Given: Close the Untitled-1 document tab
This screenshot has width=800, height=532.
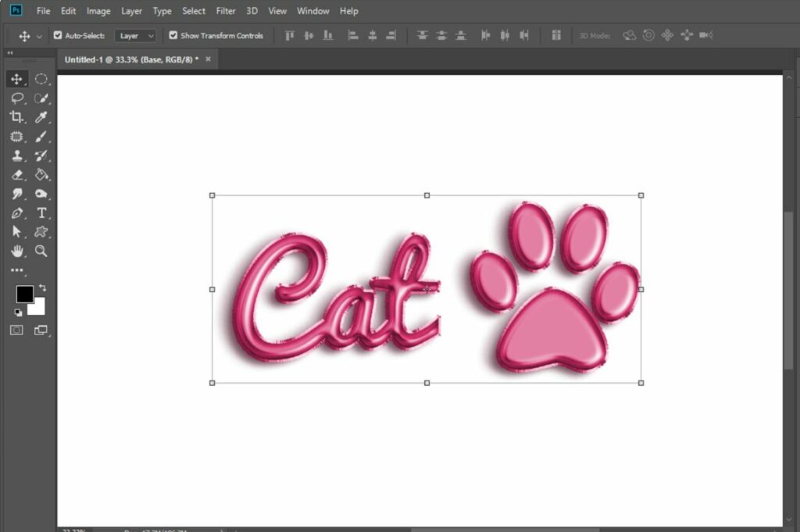Looking at the screenshot, I should pyautogui.click(x=208, y=59).
